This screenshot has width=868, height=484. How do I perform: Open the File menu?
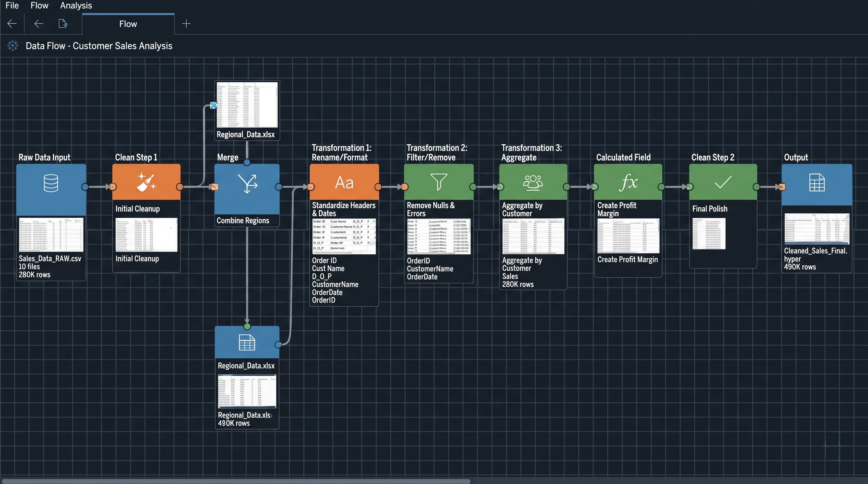click(x=12, y=5)
